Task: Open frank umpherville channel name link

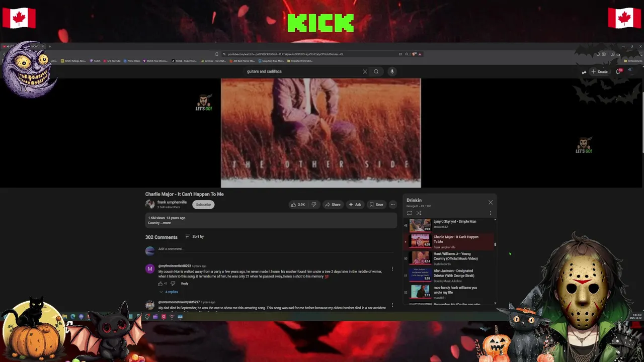Action: click(x=172, y=202)
